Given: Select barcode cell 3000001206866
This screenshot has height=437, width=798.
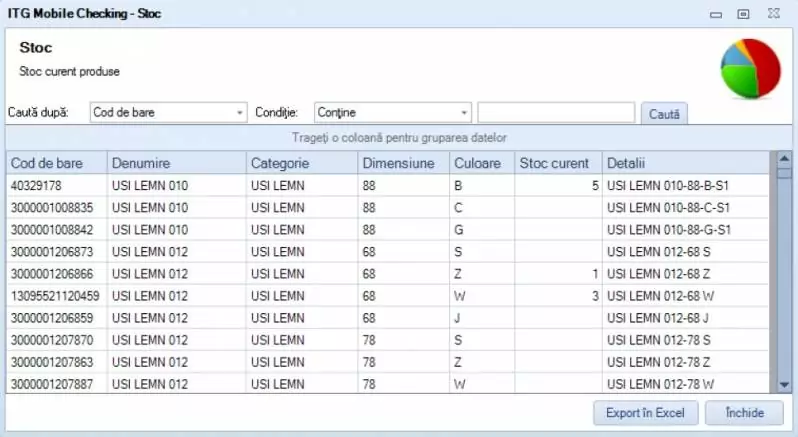Looking at the screenshot, I should [x=57, y=274].
